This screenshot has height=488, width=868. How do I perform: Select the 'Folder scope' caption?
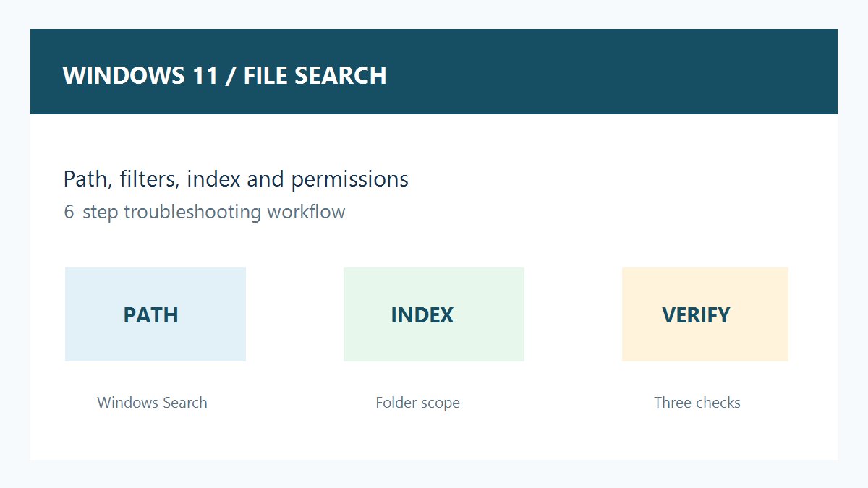[x=417, y=403]
